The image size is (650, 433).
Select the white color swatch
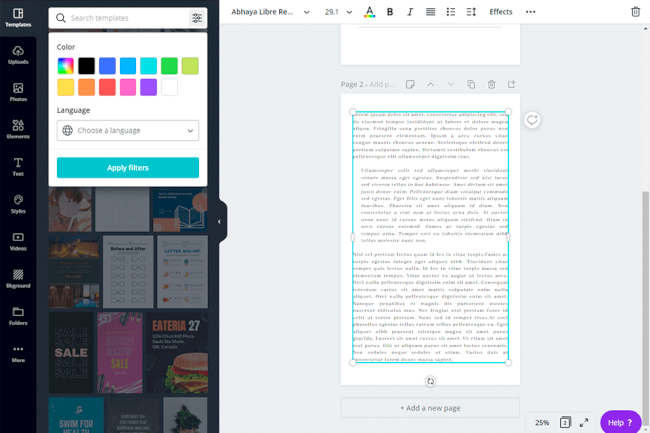coord(169,87)
